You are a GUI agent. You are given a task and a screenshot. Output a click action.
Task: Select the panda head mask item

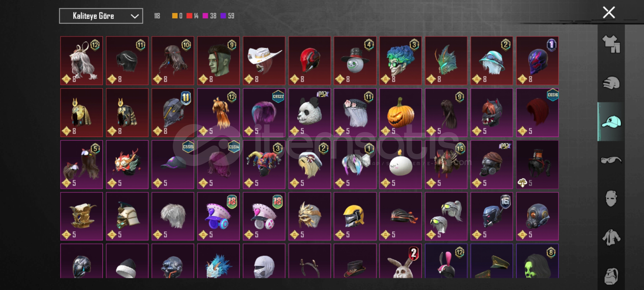309,113
